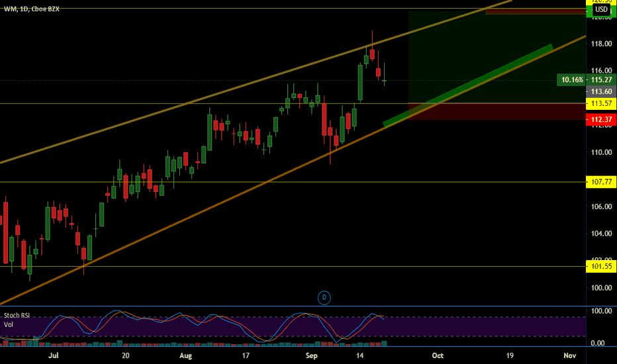
Task: Select the red stop-loss zone of long position
Action: pyautogui.click(x=497, y=112)
